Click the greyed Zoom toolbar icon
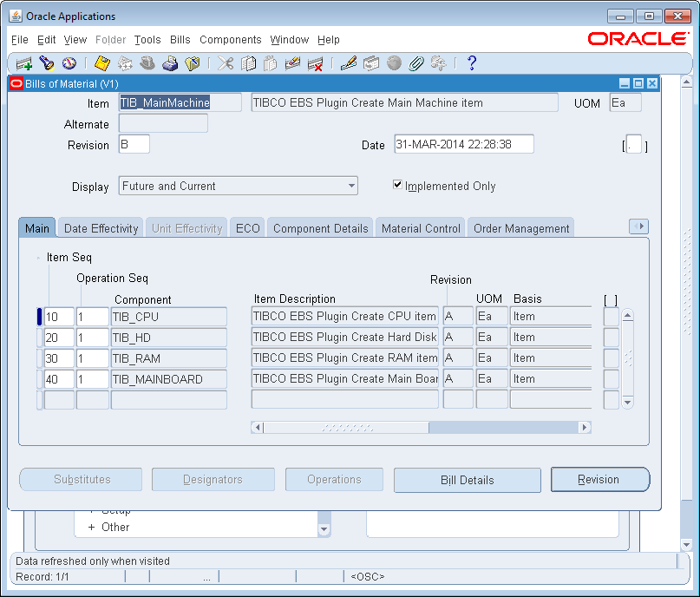The image size is (700, 597). [x=371, y=63]
